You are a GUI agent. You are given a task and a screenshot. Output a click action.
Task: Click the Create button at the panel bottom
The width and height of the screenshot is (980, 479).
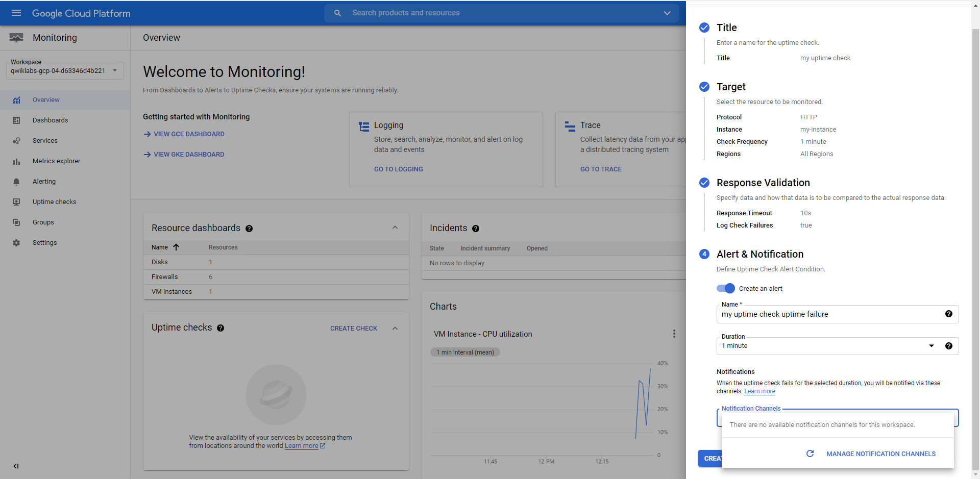click(x=710, y=459)
